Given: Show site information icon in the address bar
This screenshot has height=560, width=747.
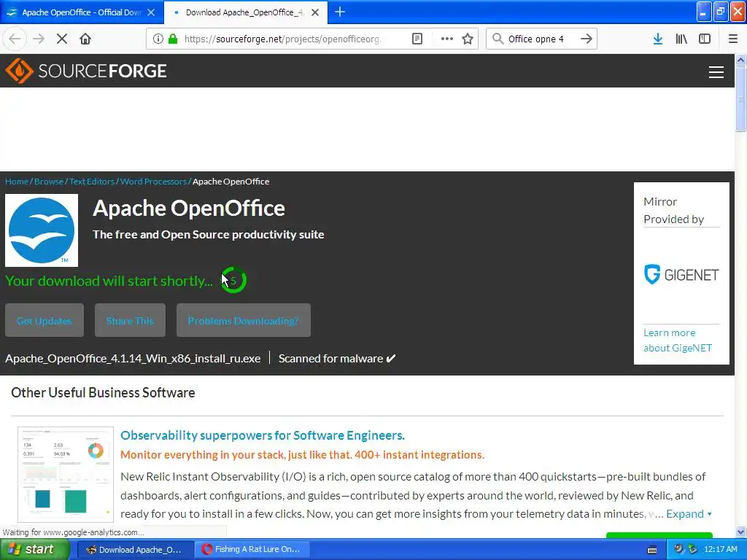Looking at the screenshot, I should click(x=158, y=39).
